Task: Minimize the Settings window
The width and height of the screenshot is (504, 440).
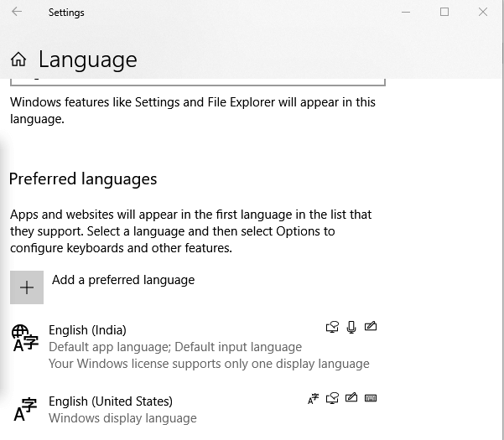Action: pyautogui.click(x=406, y=13)
